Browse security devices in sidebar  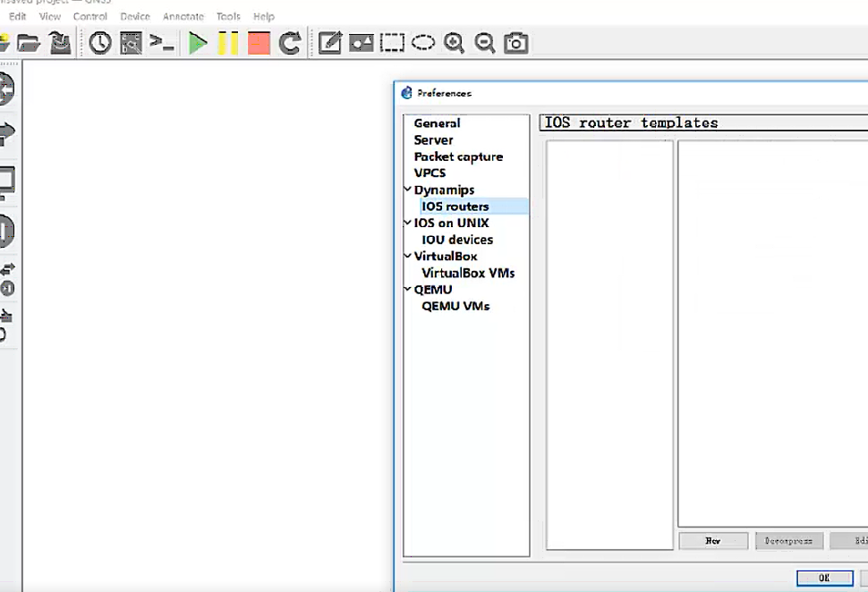(6, 230)
